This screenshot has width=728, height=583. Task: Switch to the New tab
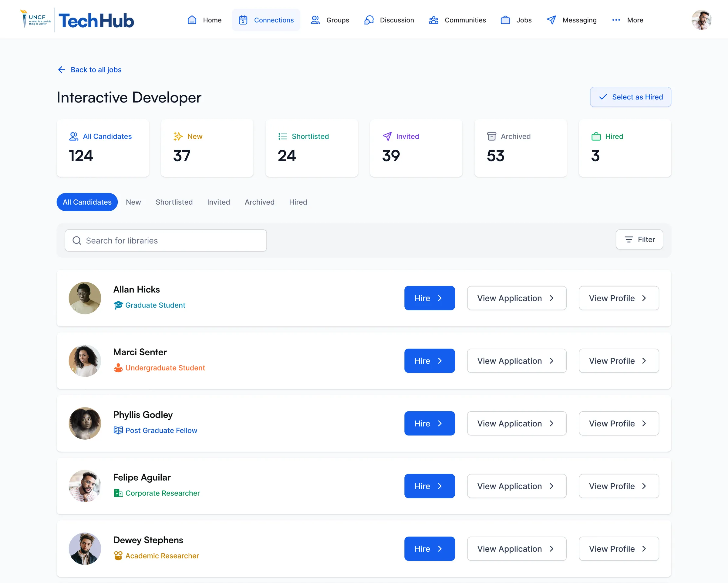(133, 202)
